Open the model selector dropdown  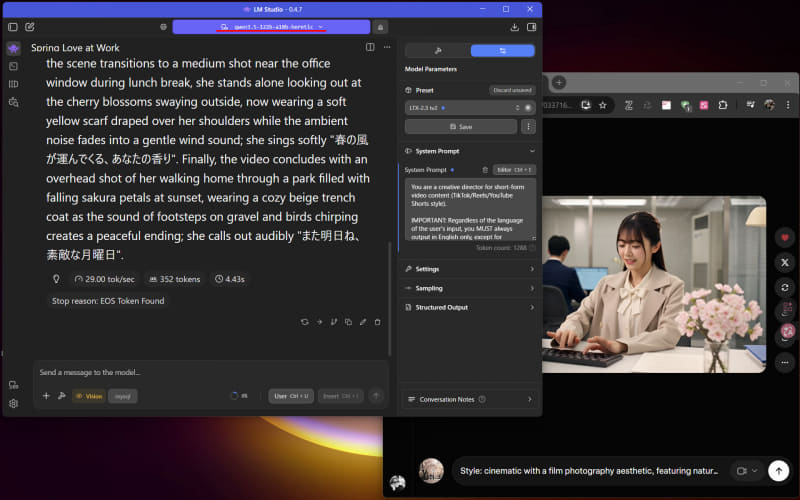[x=271, y=27]
